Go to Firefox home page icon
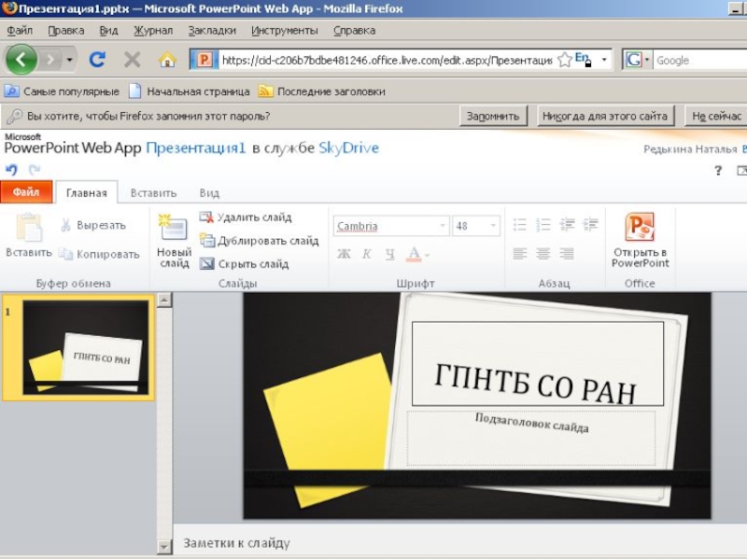 pyautogui.click(x=167, y=60)
